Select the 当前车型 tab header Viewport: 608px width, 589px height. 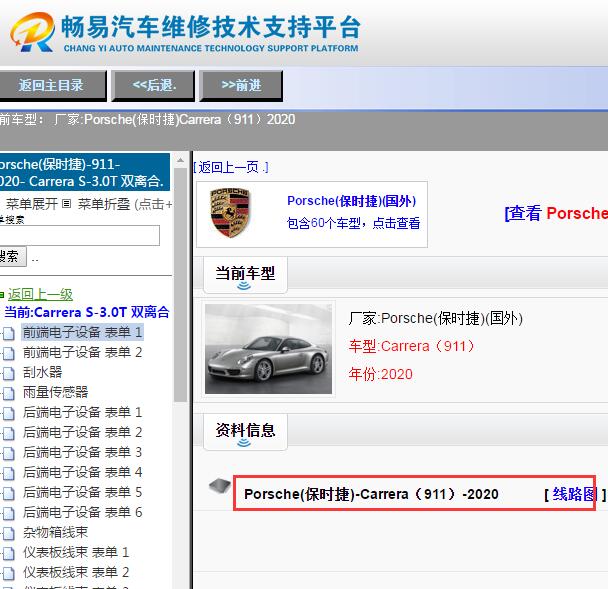[x=245, y=275]
